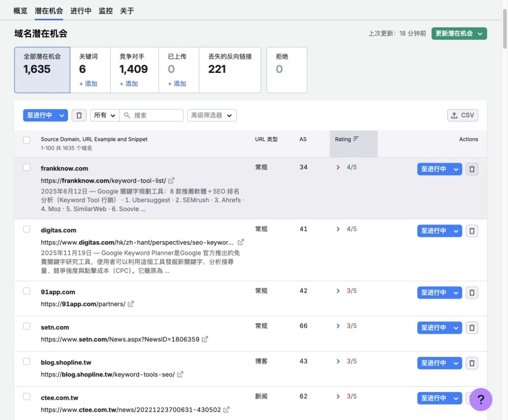This screenshot has height=420, width=508.
Task: Click the domain name ctee.com.tw
Action: [59, 397]
